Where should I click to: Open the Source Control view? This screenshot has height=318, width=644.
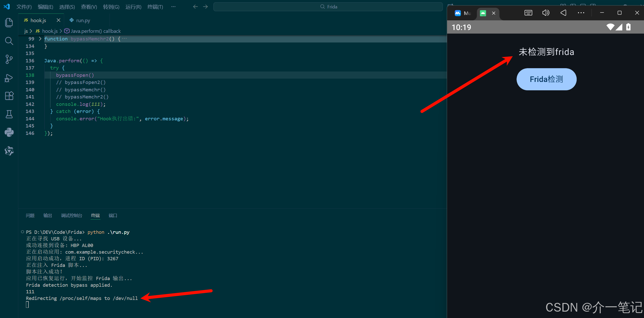pos(9,59)
